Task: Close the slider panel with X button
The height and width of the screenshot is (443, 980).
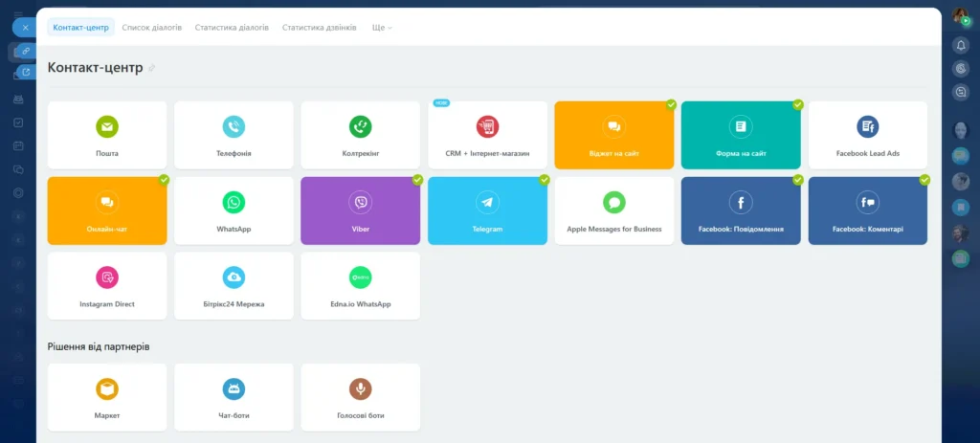Action: tap(25, 28)
